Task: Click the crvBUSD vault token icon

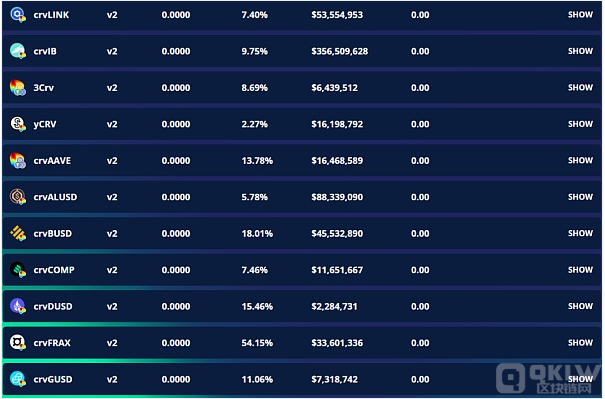Action: coord(18,233)
